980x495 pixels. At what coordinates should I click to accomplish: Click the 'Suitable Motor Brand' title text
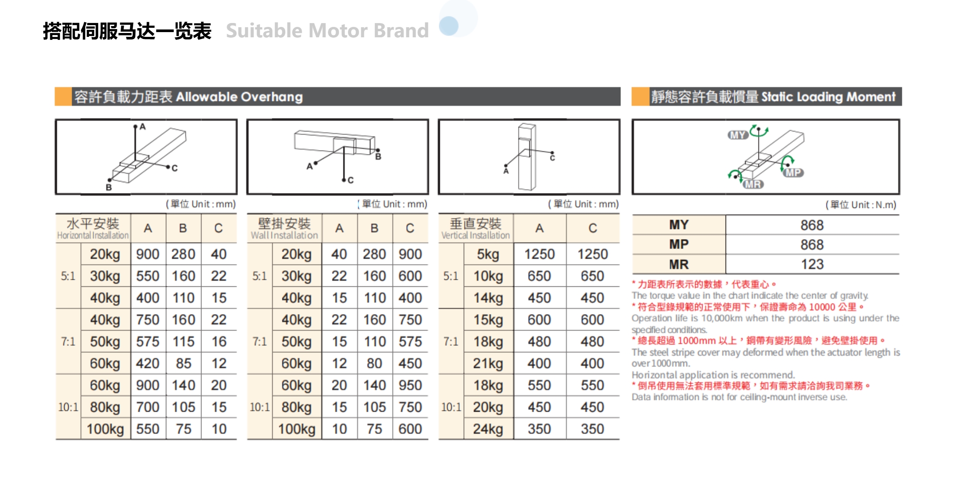327,31
